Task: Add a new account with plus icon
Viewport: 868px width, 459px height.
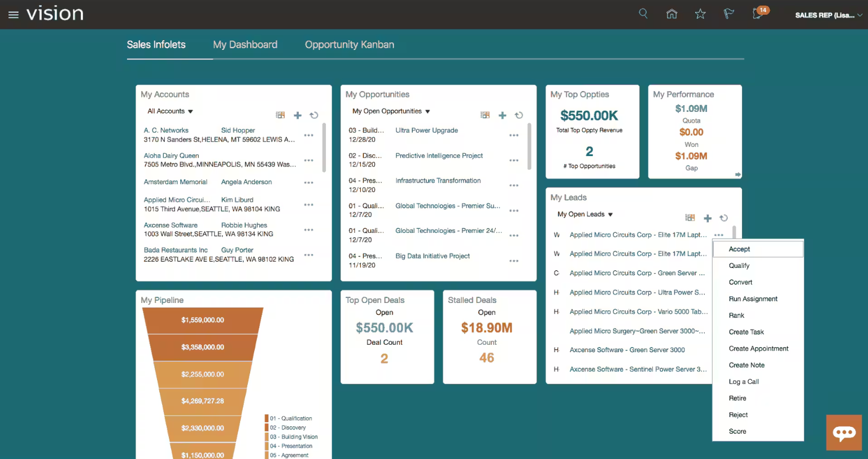Action: point(298,115)
